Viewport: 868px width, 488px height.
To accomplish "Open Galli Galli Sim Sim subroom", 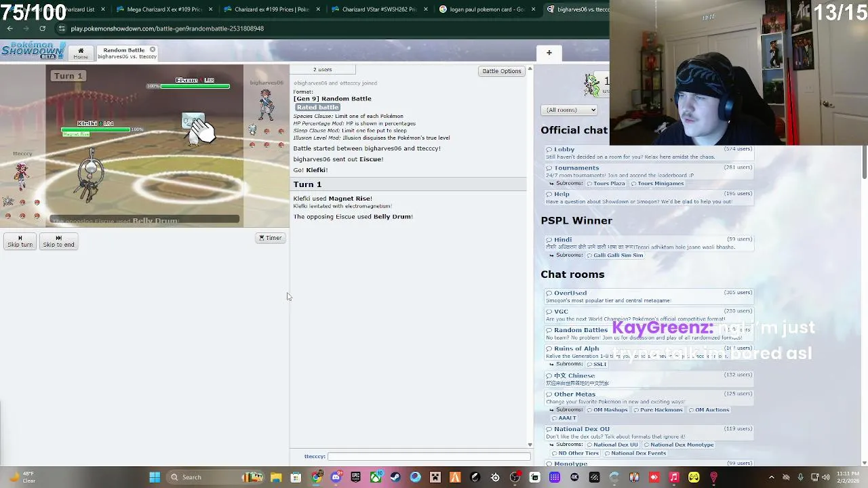I will (x=614, y=256).
